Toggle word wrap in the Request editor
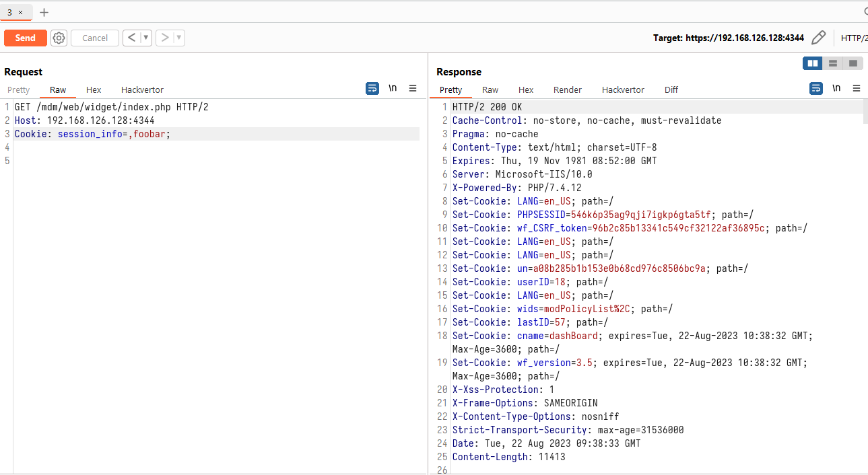This screenshot has width=868, height=475. click(372, 88)
